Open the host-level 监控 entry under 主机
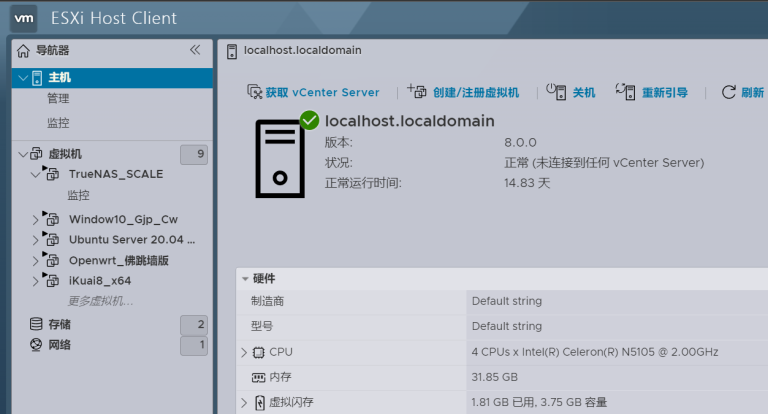768x414 pixels. [x=58, y=122]
